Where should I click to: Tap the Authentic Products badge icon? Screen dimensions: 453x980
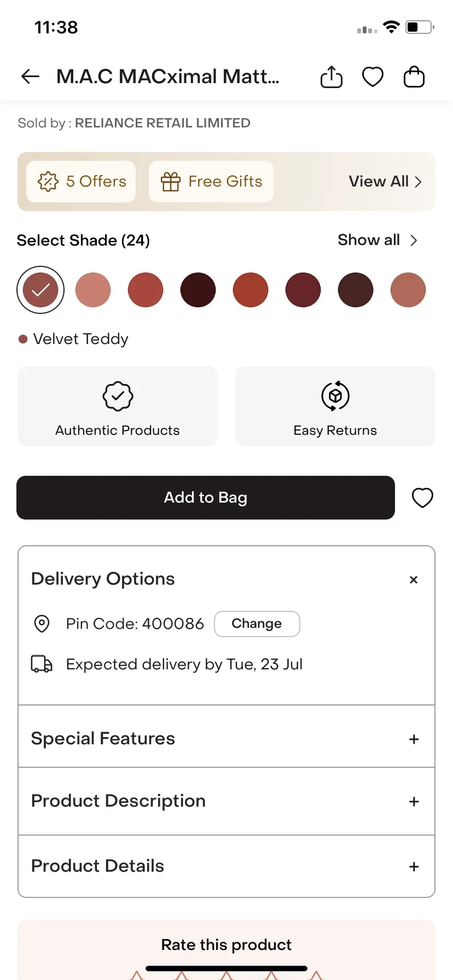[118, 396]
